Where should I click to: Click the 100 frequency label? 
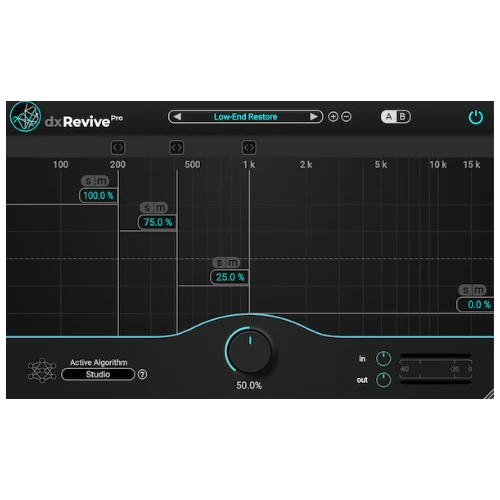pyautogui.click(x=60, y=165)
